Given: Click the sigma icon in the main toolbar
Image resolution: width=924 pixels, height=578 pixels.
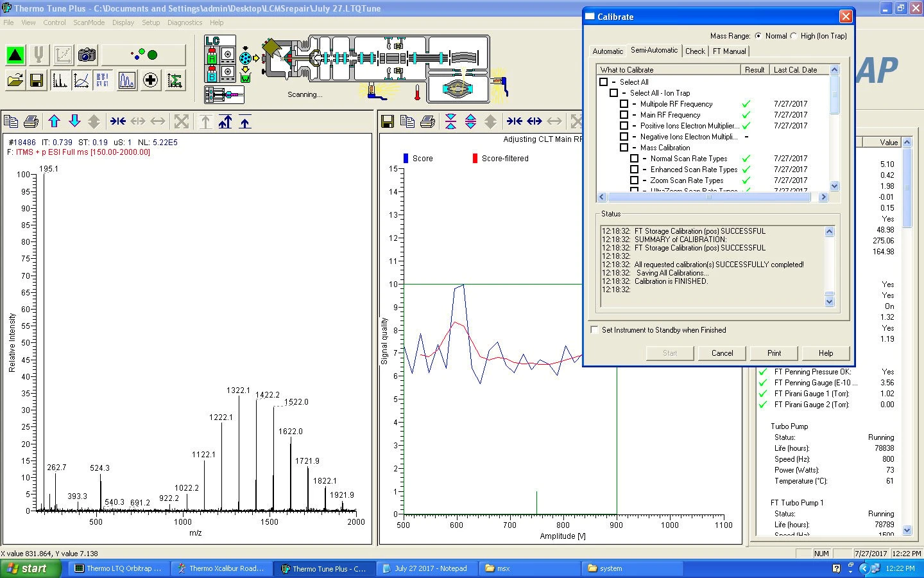Looking at the screenshot, I should 175,80.
